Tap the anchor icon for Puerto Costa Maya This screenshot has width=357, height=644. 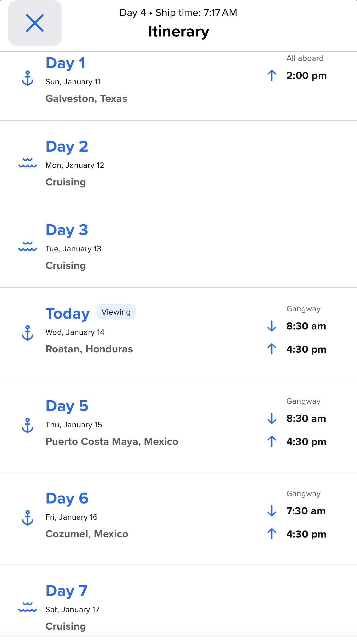28,425
